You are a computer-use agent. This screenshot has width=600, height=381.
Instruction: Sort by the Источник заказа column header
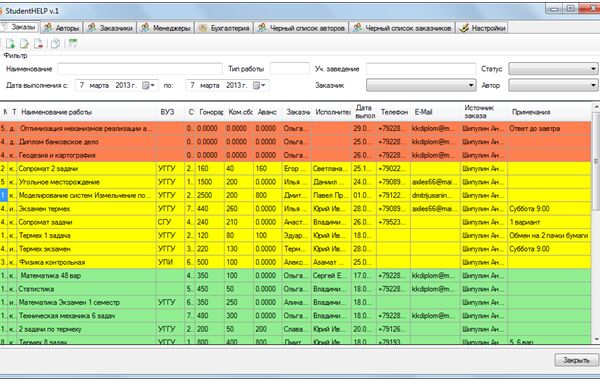484,112
